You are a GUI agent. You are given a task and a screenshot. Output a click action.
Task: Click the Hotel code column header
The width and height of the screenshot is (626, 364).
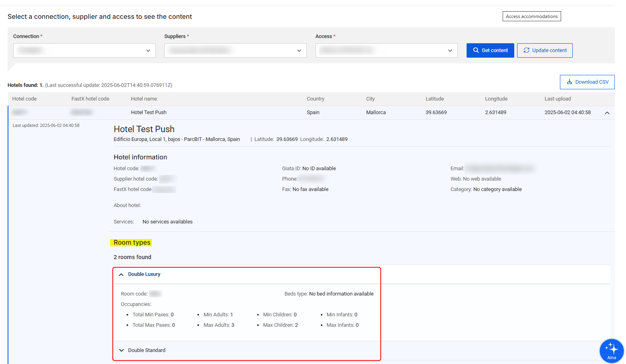pos(24,99)
